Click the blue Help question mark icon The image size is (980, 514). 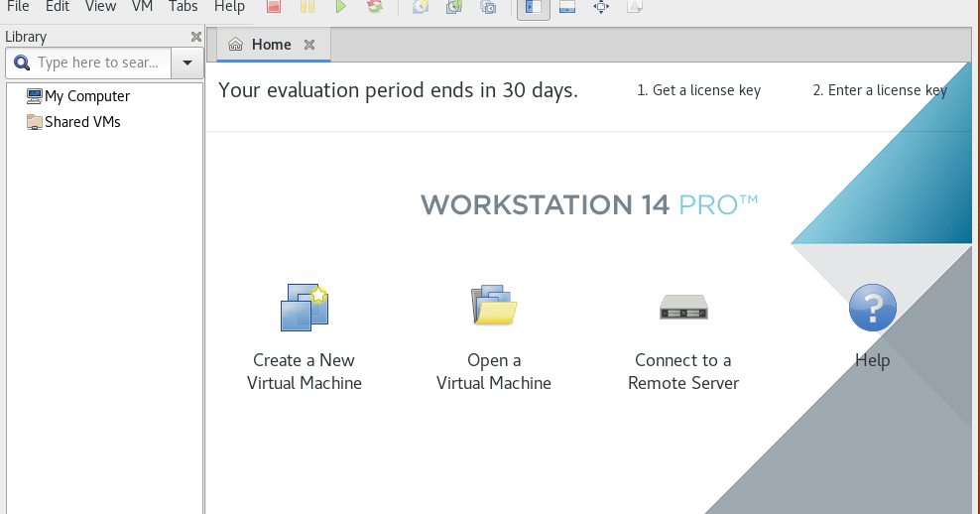pyautogui.click(x=873, y=307)
